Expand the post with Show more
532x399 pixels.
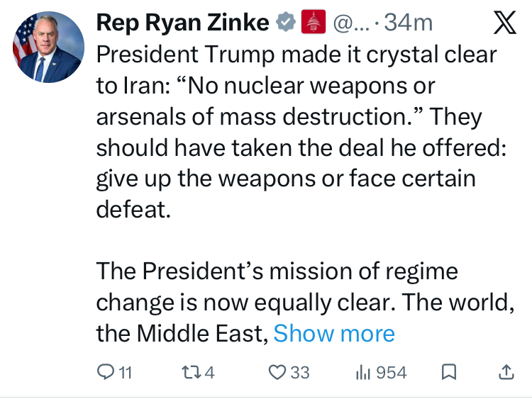click(334, 333)
